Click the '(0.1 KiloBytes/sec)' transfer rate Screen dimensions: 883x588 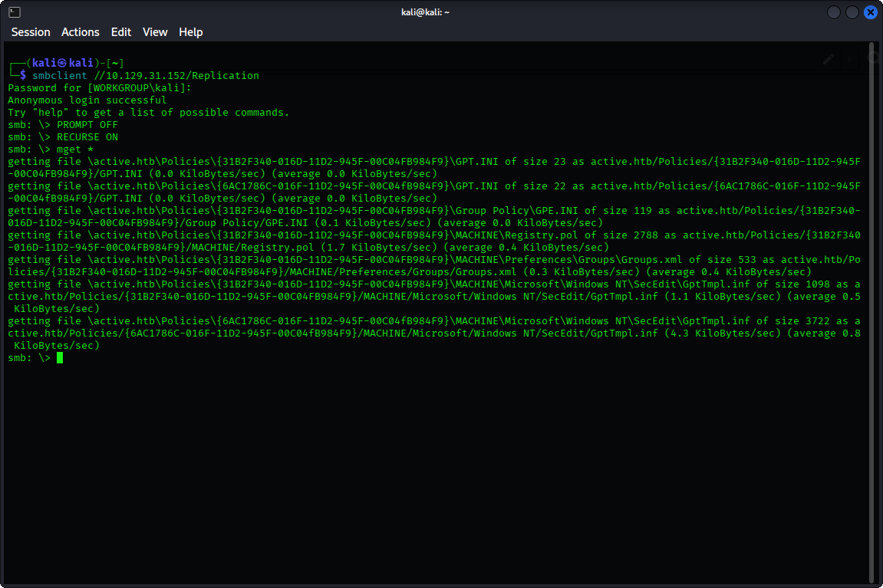click(x=373, y=223)
